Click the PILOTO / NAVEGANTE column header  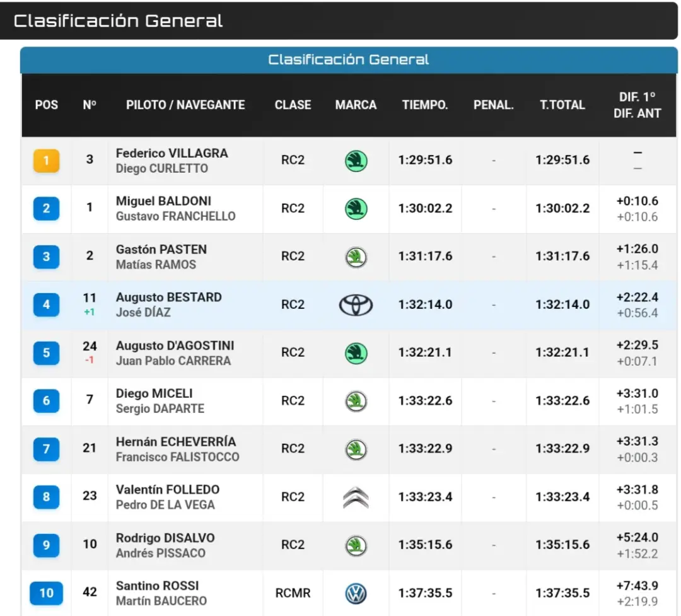point(185,105)
